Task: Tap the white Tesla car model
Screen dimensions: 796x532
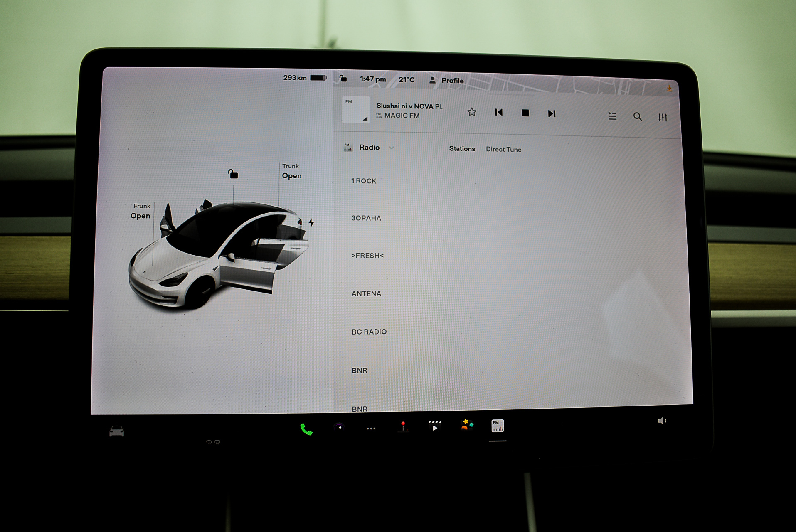Action: (218, 256)
